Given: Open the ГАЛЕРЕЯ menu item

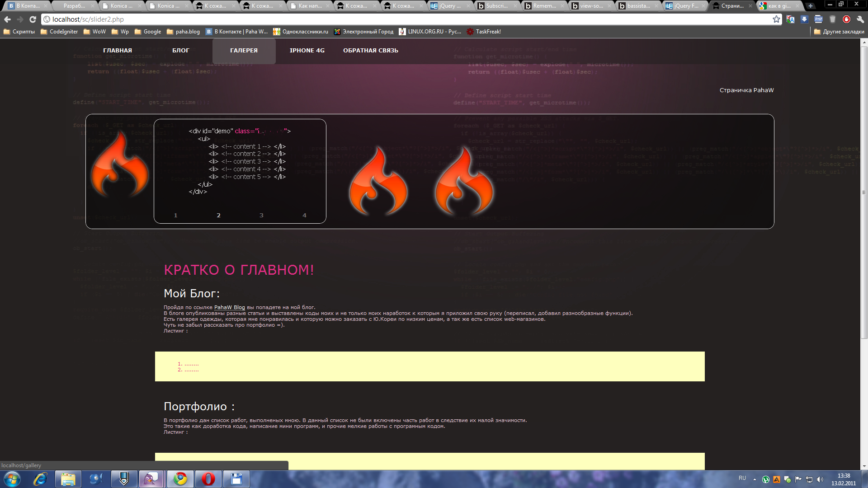Looking at the screenshot, I should click(244, 51).
